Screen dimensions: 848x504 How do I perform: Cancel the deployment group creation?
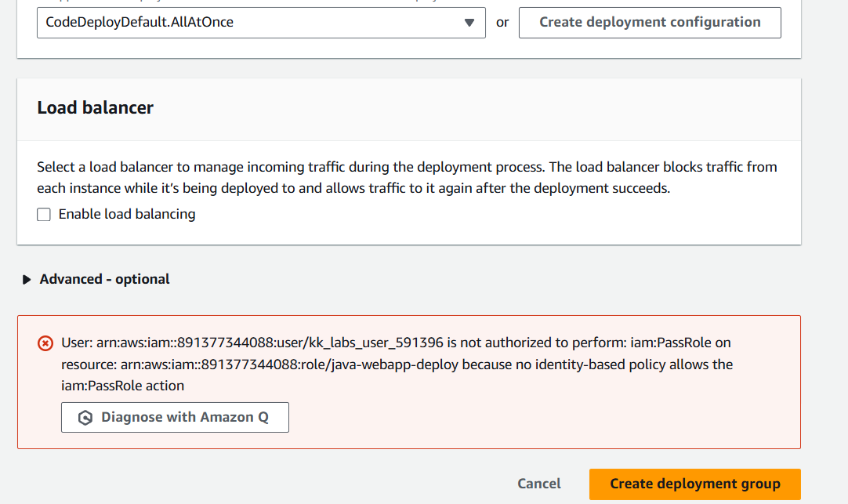tap(539, 484)
